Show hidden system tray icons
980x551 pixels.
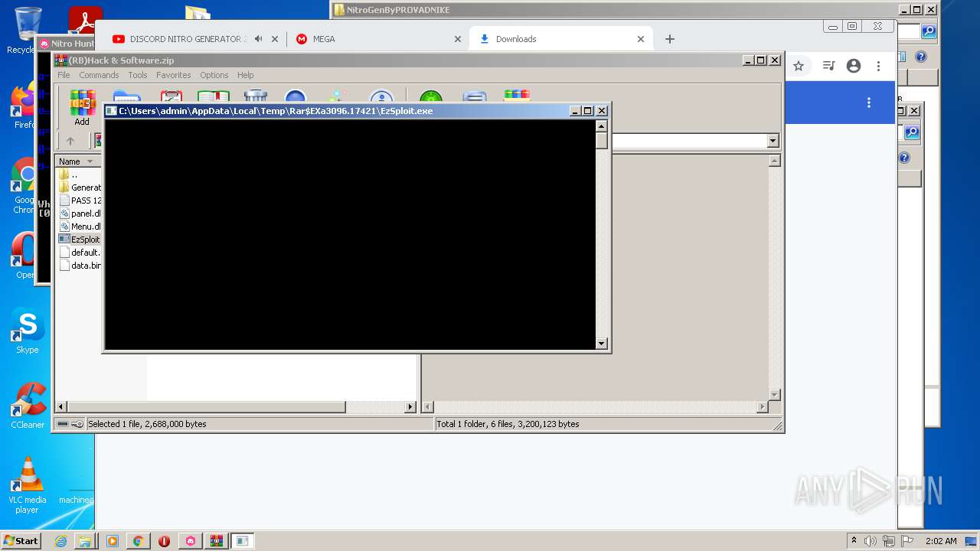[854, 541]
